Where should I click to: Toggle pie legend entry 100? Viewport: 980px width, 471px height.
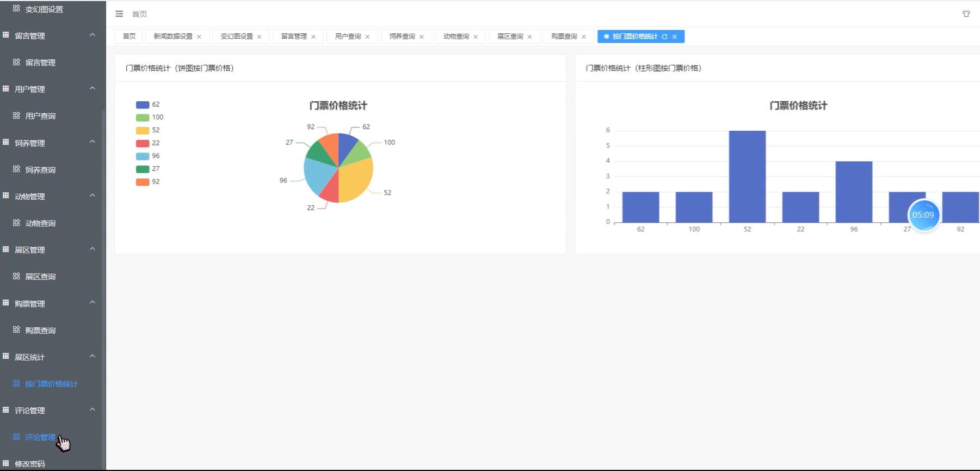pos(150,117)
